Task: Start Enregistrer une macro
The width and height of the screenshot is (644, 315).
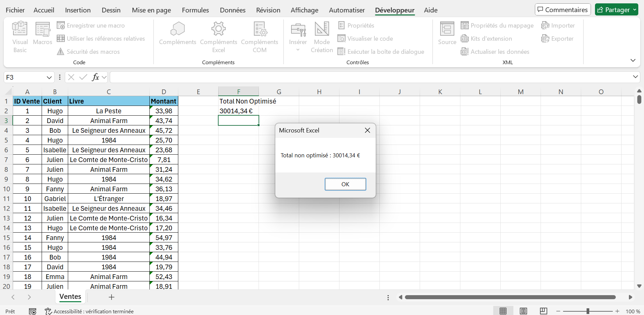Action: [91, 26]
